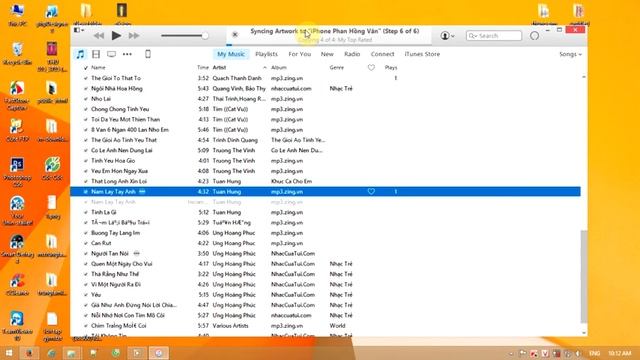Screen dimensions: 640x360
Task: Sort songs by Genre column header
Action: (337, 67)
